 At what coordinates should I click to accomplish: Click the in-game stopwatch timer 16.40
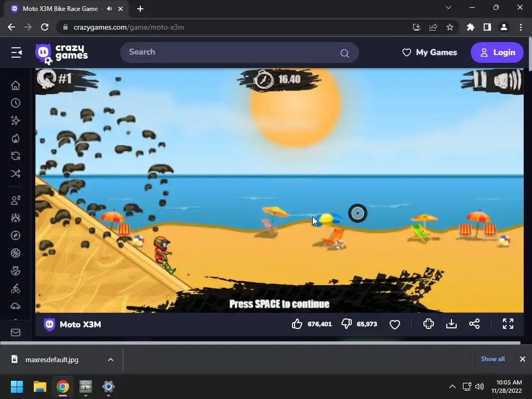(278, 79)
